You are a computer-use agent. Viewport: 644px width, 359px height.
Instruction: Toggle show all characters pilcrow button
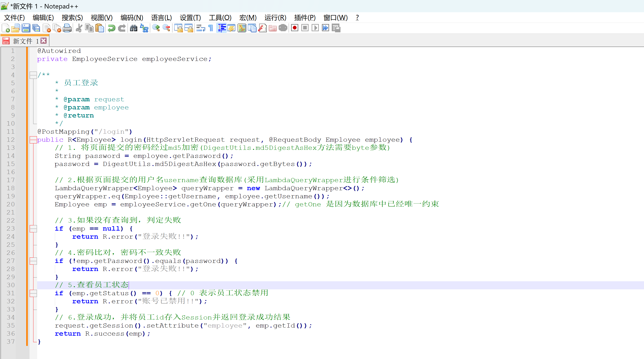[x=211, y=28]
